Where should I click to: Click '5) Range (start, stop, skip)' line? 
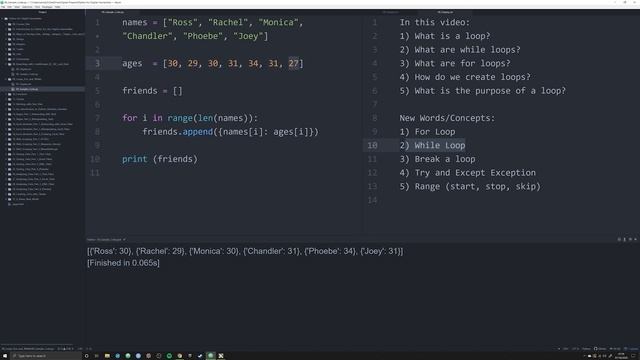[x=470, y=186]
